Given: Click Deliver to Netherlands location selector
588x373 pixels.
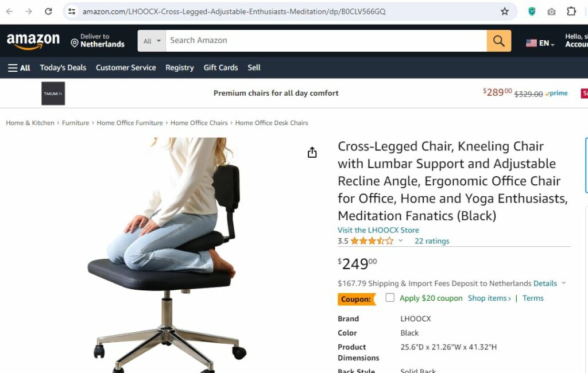Looking at the screenshot, I should (x=98, y=41).
